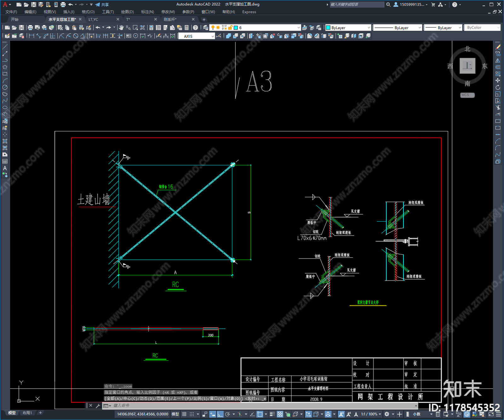Open the QuickCalc calculator icon

pos(186,28)
